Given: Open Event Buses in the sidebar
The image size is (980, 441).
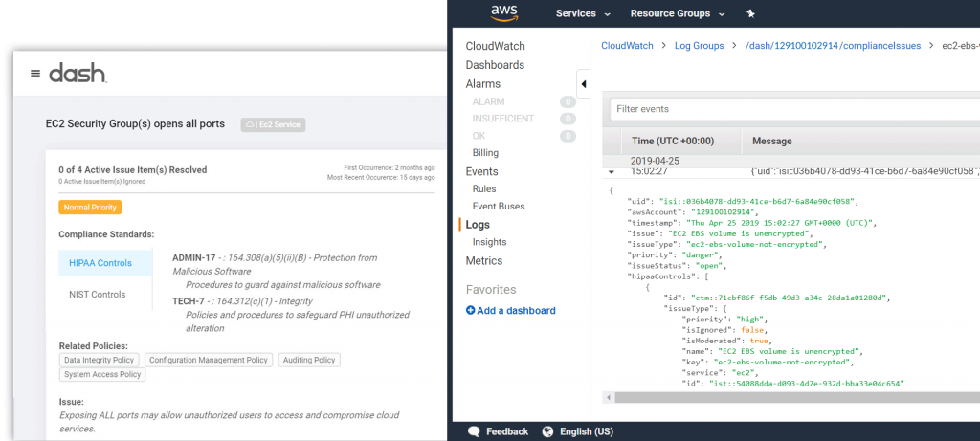Looking at the screenshot, I should (x=499, y=206).
